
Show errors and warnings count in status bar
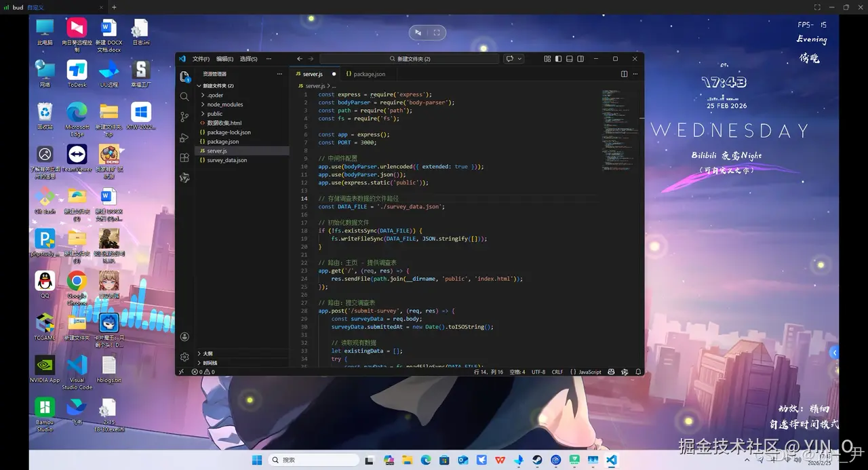[203, 372]
